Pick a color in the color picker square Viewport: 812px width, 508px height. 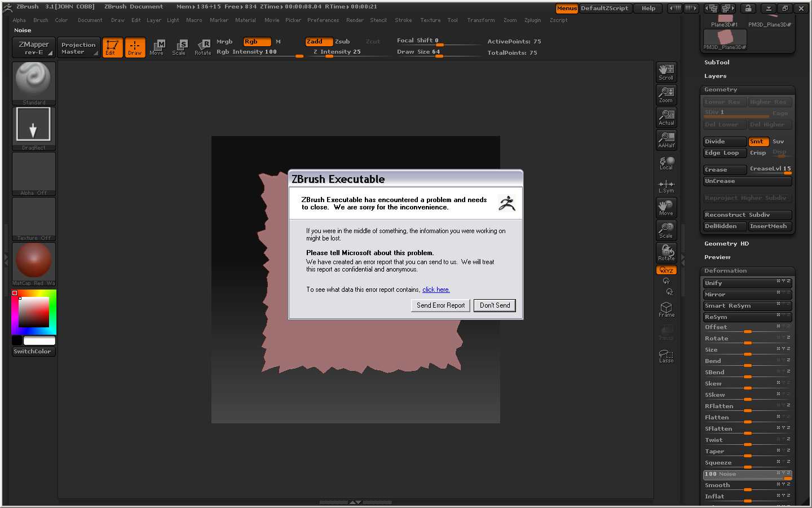pos(34,312)
